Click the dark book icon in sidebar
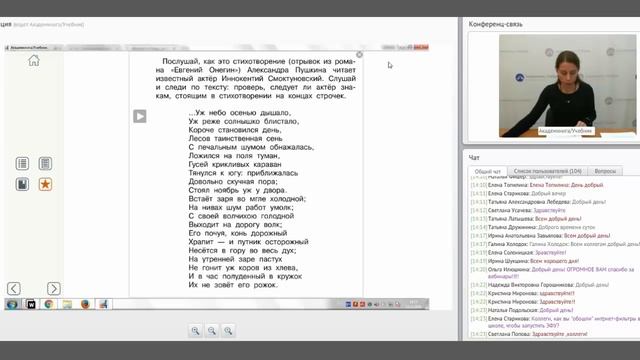 (x=22, y=184)
